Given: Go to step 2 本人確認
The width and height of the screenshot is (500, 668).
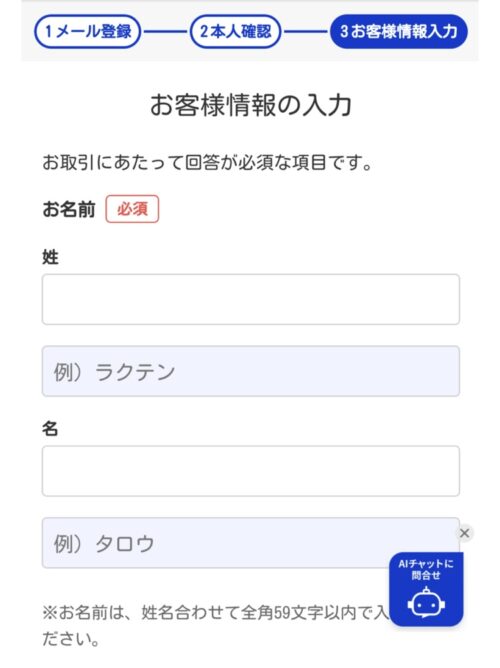Looking at the screenshot, I should tap(235, 32).
